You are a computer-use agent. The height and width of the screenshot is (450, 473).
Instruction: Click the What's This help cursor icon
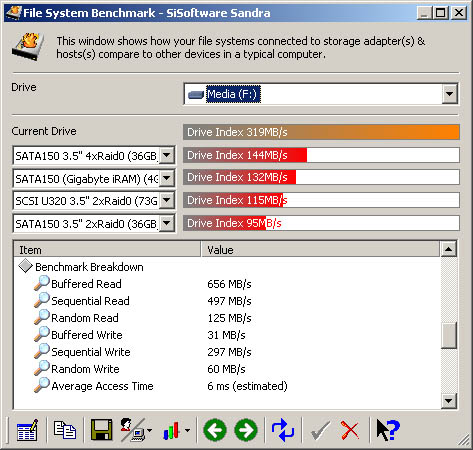[x=388, y=430]
